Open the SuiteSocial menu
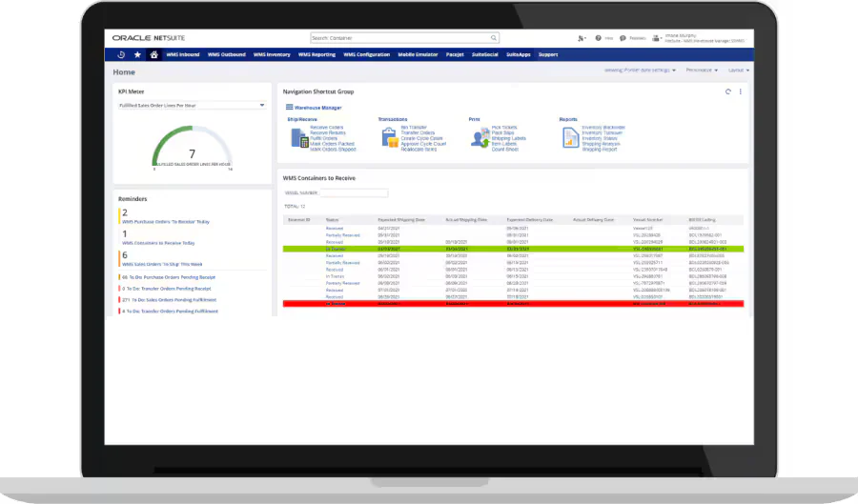 [485, 54]
